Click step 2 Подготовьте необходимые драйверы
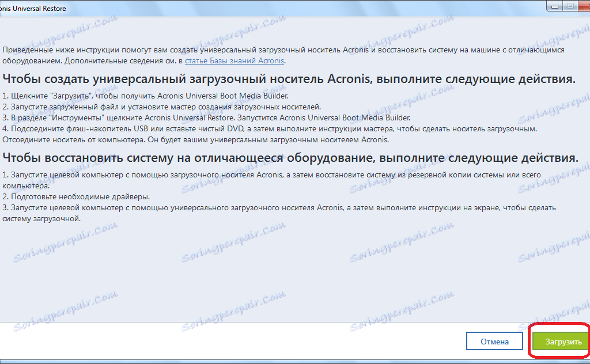 (76, 196)
